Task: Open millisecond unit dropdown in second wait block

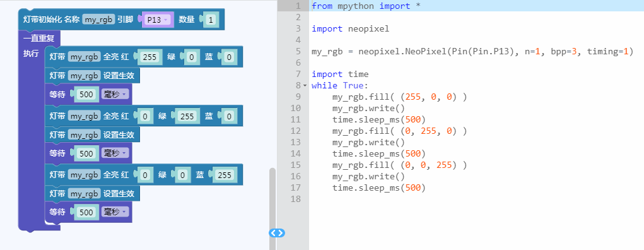Action: point(115,153)
